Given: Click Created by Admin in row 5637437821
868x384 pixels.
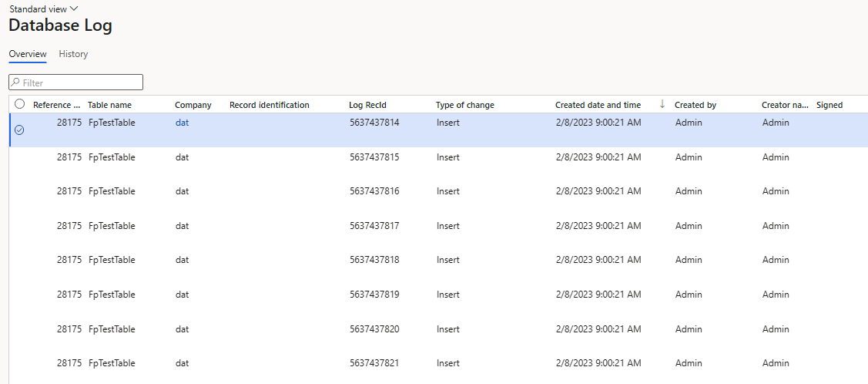Looking at the screenshot, I should click(689, 363).
